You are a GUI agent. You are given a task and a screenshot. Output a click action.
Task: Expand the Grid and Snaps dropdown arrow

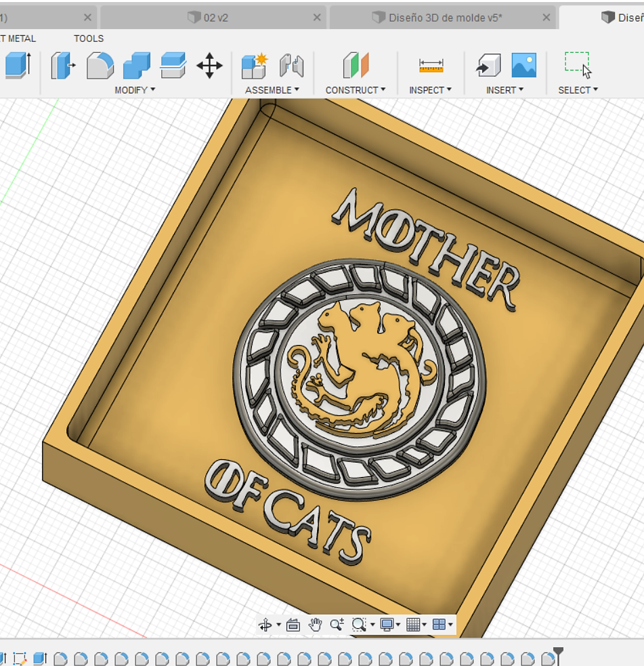tap(424, 625)
